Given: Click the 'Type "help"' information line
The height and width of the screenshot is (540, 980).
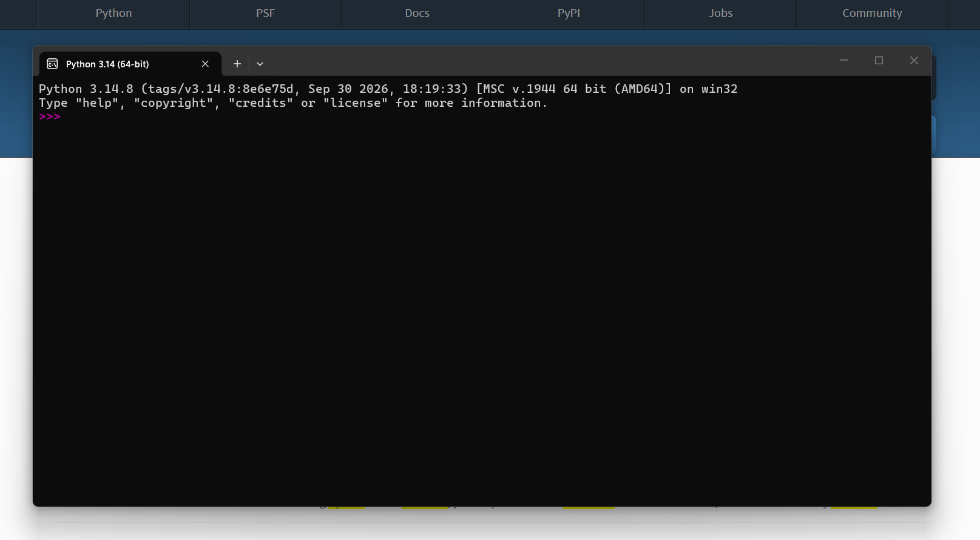Looking at the screenshot, I should pos(293,103).
